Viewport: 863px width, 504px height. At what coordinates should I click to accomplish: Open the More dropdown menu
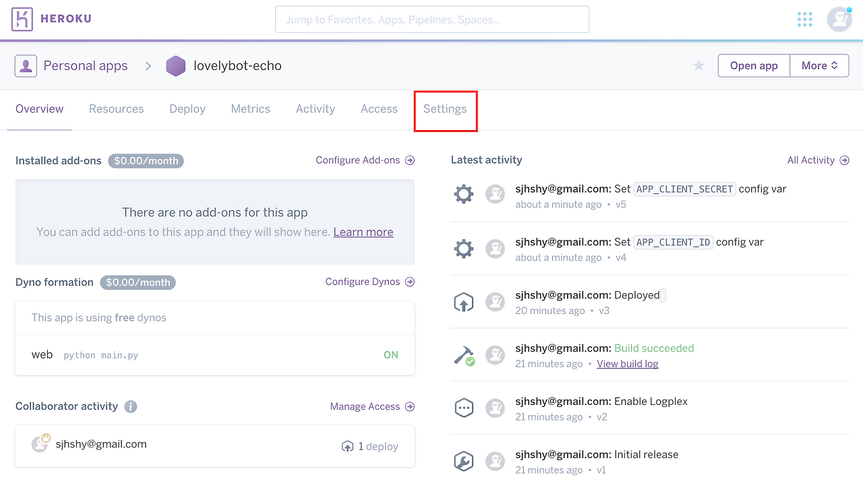click(x=819, y=65)
